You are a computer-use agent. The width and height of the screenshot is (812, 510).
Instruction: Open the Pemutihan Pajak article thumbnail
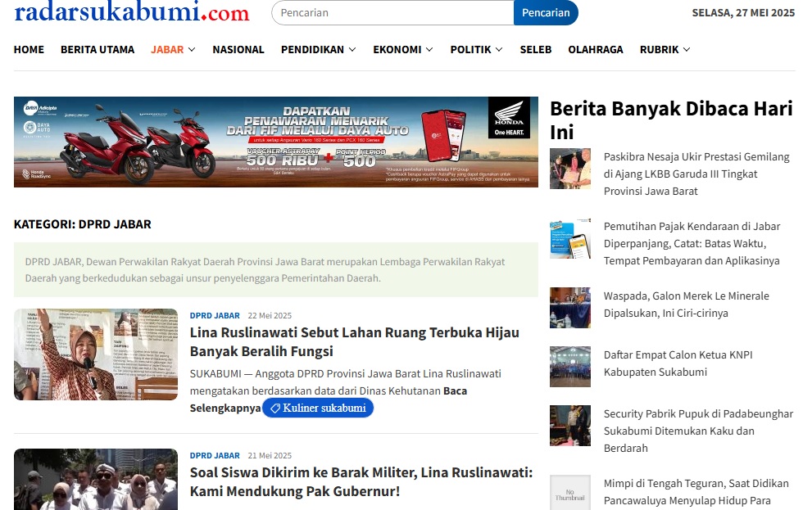(x=570, y=238)
